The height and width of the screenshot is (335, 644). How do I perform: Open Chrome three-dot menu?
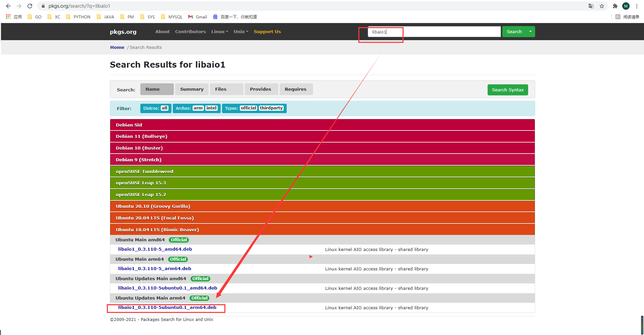click(637, 6)
